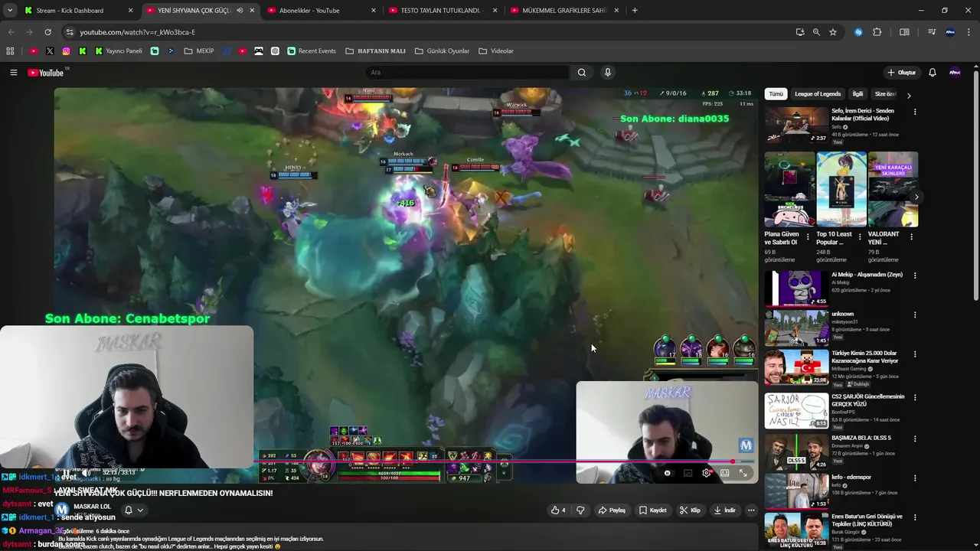The height and width of the screenshot is (551, 980).
Task: Like the video with thumbs up
Action: click(x=558, y=510)
